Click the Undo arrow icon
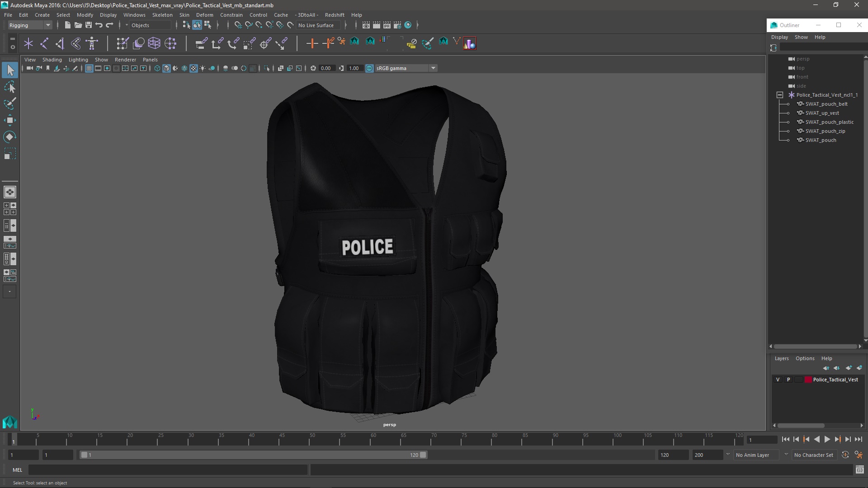 [99, 25]
